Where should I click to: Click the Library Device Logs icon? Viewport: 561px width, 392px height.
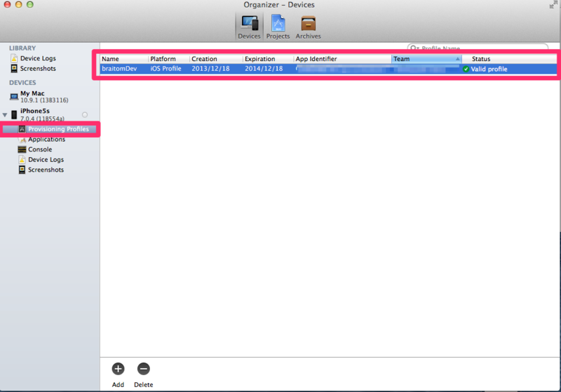pyautogui.click(x=14, y=58)
